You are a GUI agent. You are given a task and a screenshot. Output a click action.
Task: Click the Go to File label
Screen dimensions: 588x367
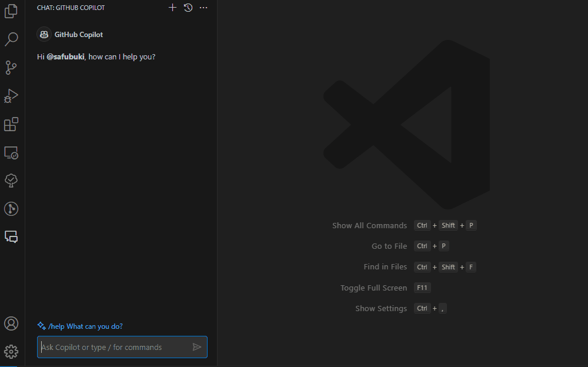click(389, 246)
